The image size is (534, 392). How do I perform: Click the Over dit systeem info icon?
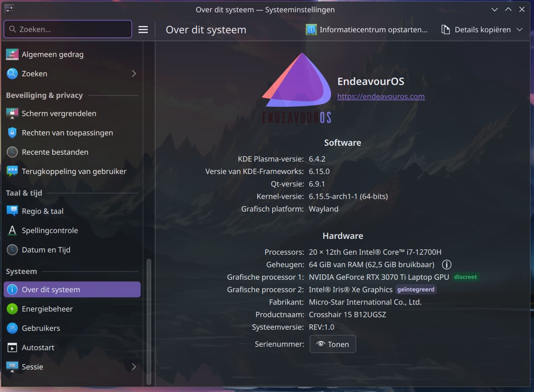[x=12, y=290]
